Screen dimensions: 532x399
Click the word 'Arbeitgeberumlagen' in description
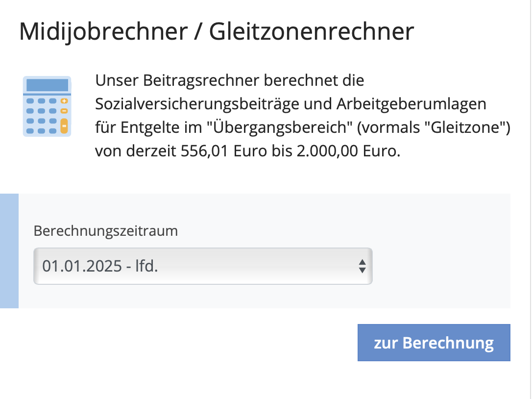pyautogui.click(x=411, y=104)
